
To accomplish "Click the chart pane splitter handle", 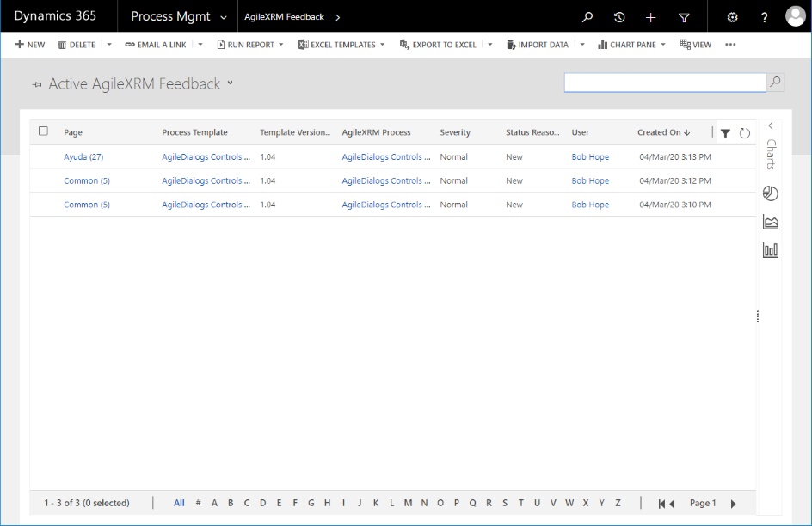I will [758, 316].
